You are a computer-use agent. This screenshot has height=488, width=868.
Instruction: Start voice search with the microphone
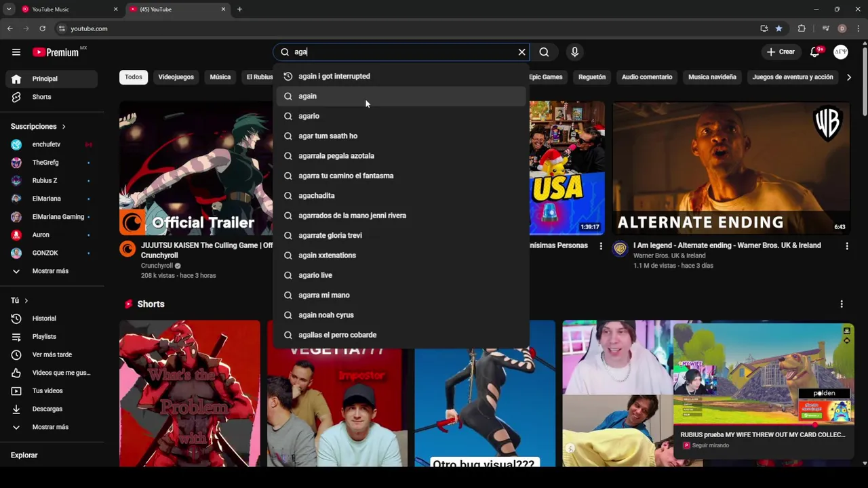[x=574, y=52]
